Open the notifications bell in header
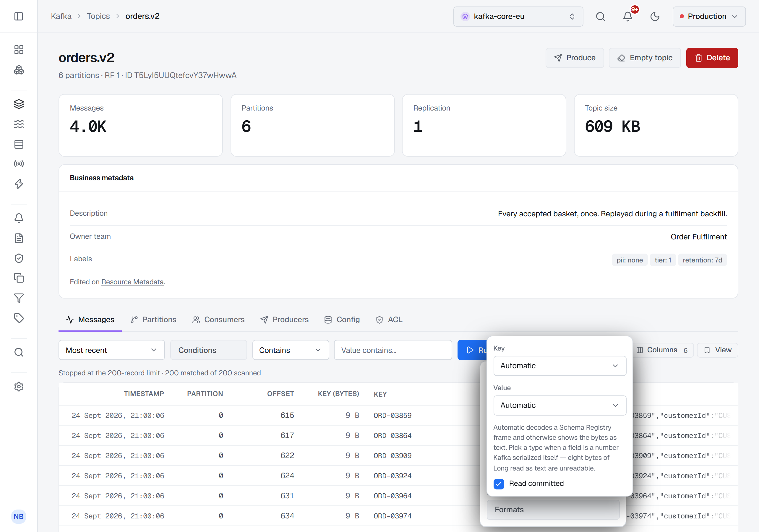The width and height of the screenshot is (759, 532). coord(627,16)
